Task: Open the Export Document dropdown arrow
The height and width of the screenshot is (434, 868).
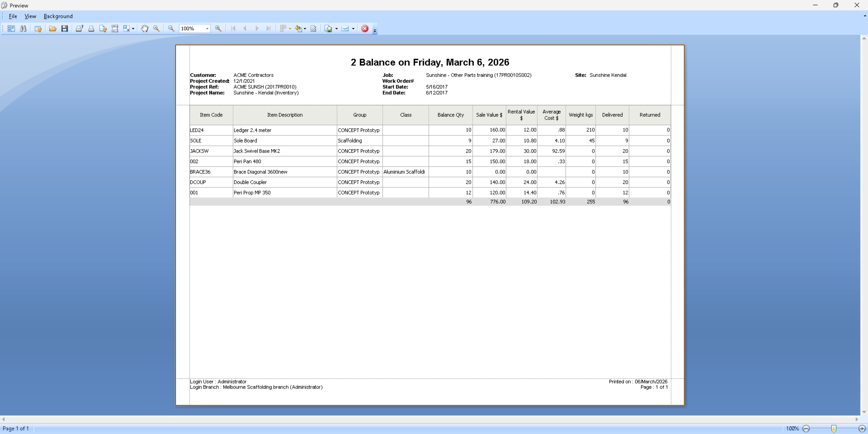Action: [336, 28]
